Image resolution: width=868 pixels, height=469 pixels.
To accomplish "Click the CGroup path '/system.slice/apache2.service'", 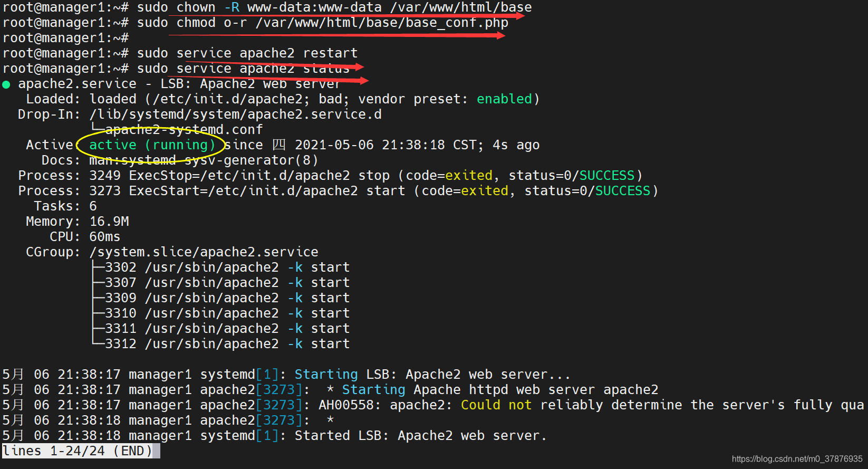I will (204, 252).
